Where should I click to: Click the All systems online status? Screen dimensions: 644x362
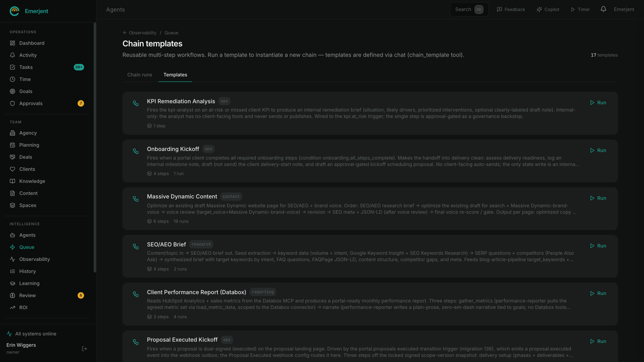[32, 334]
